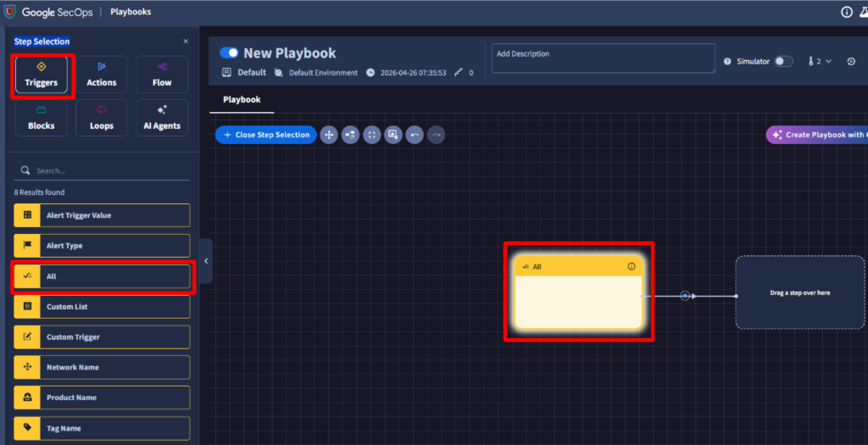Choose the Custom List trigger

(102, 307)
